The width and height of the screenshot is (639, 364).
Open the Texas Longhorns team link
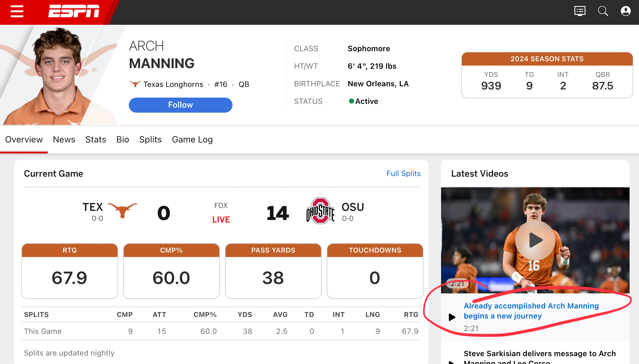tap(173, 84)
